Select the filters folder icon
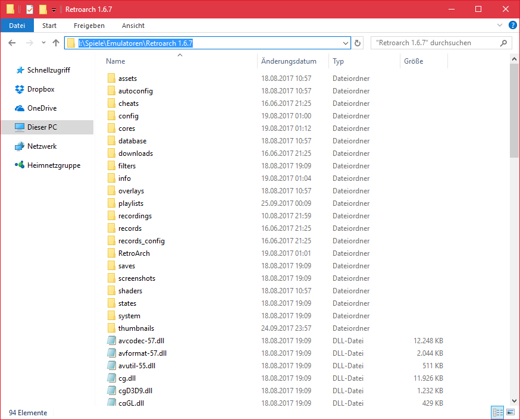 coord(111,166)
